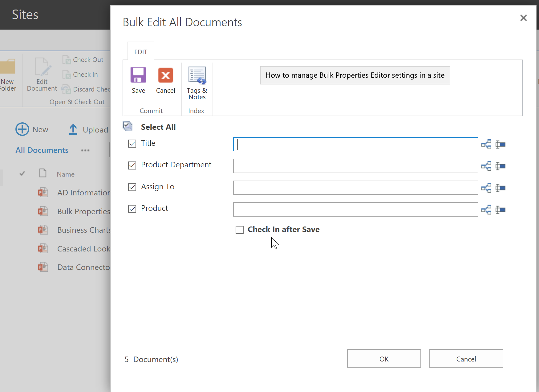Open the AD Information document
539x392 pixels.
[83, 193]
